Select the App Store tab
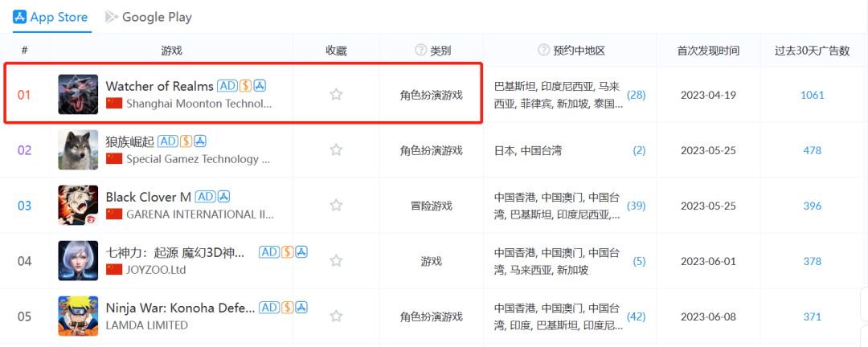 tap(51, 17)
